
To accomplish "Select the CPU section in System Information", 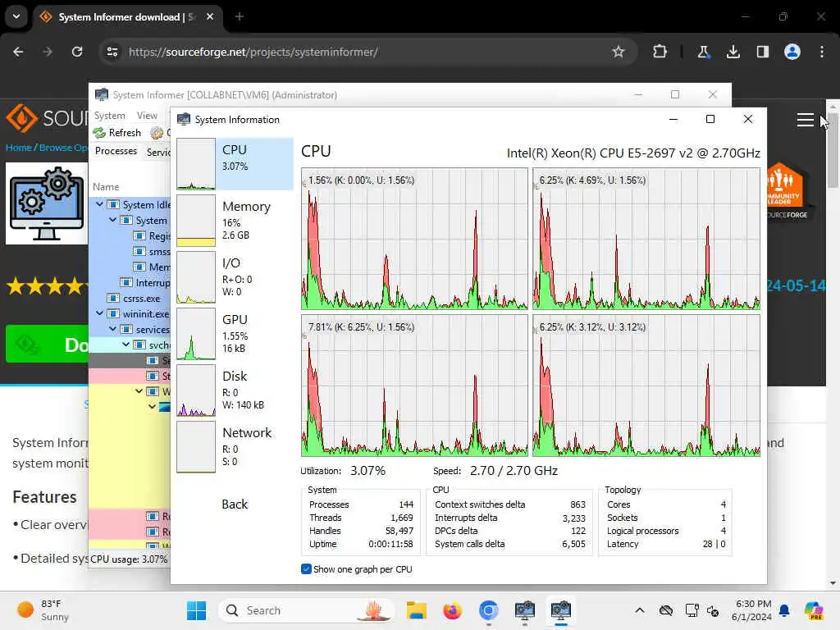I will [x=235, y=164].
